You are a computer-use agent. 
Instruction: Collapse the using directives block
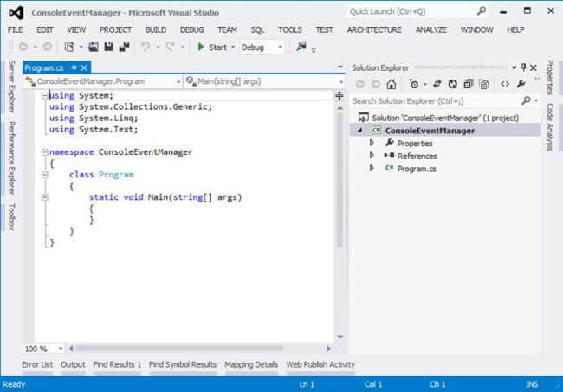[44, 95]
